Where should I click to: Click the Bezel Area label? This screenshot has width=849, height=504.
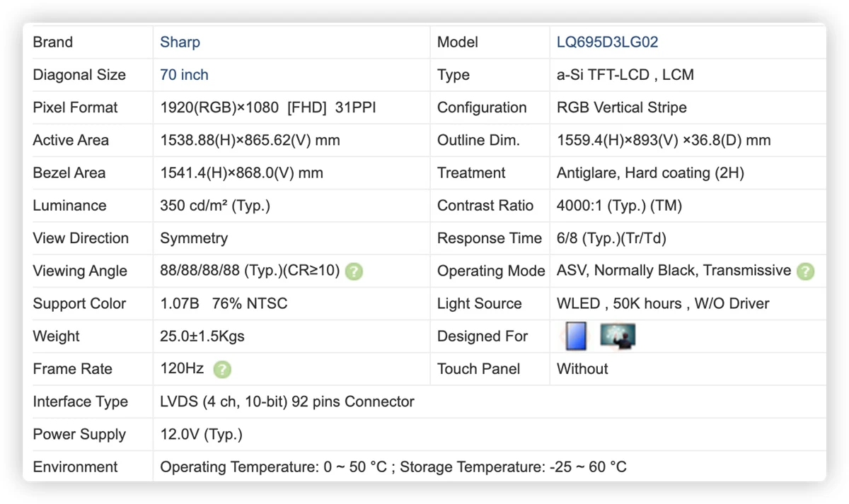click(x=69, y=173)
